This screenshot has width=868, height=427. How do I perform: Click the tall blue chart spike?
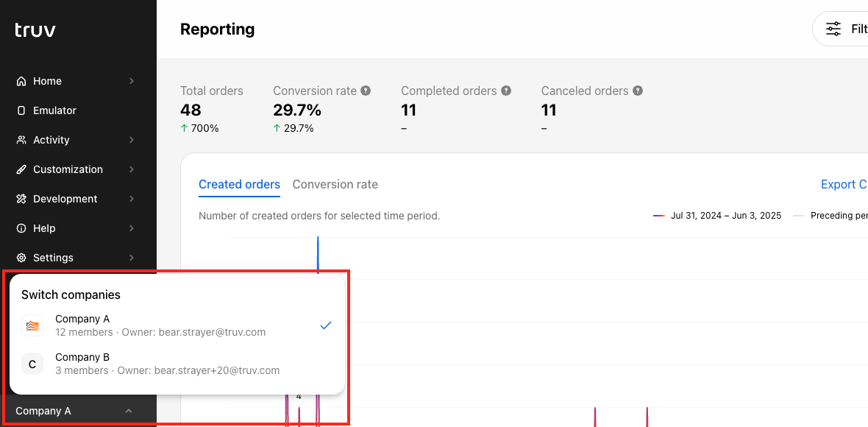[x=318, y=255]
